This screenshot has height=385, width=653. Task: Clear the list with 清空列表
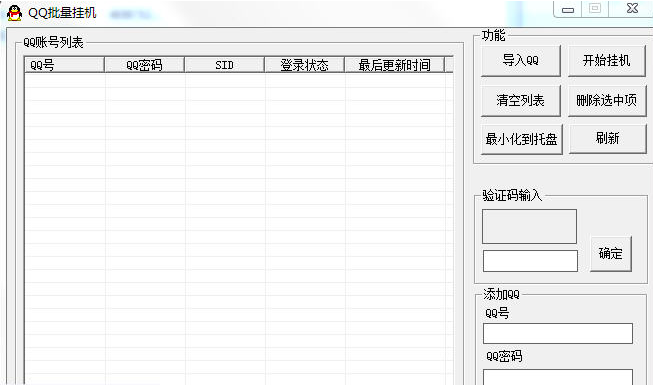521,100
